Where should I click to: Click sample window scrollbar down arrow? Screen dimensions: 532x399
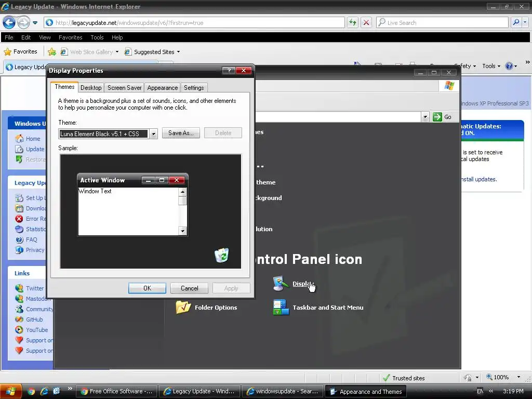click(182, 231)
